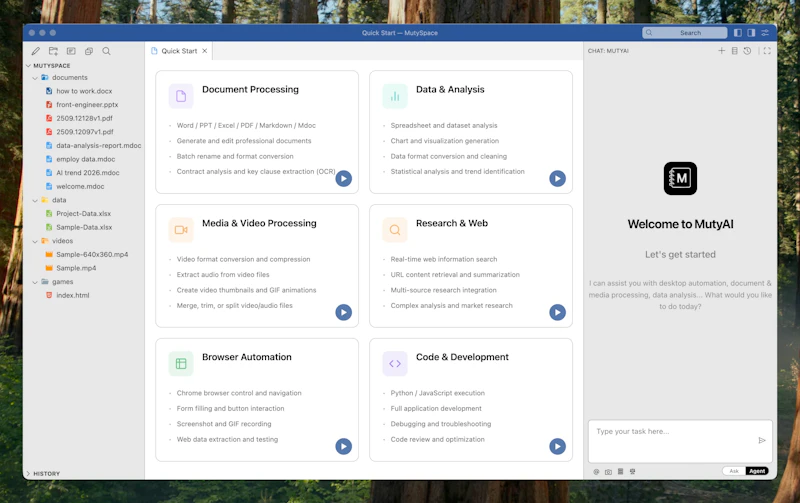Open Sample-Data.xlsx
Viewport: 800px width, 503px height.
pyautogui.click(x=84, y=228)
